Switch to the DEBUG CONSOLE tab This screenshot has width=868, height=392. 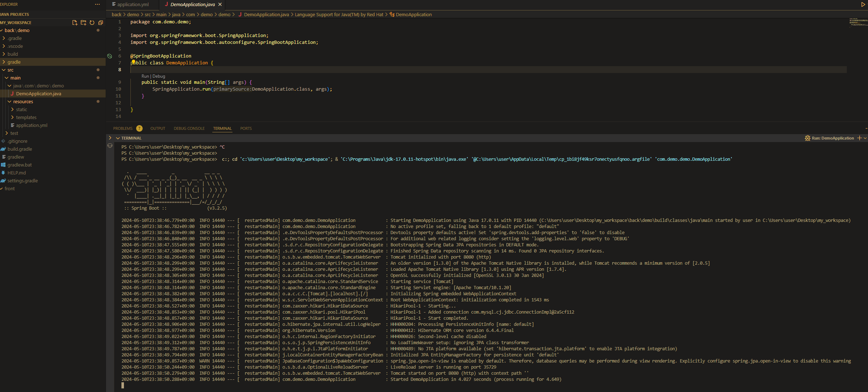[189, 128]
